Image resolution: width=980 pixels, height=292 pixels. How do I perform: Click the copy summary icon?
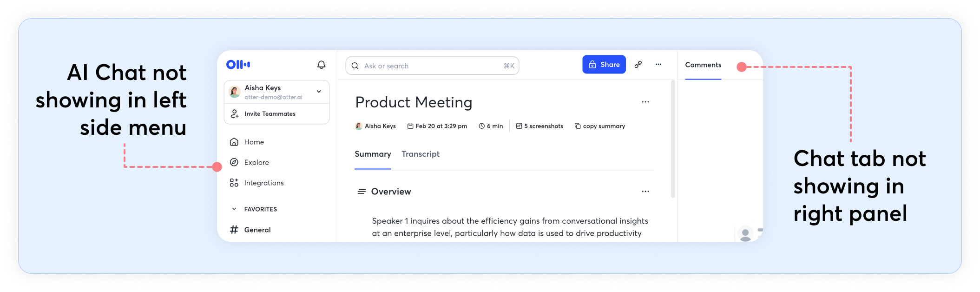578,126
